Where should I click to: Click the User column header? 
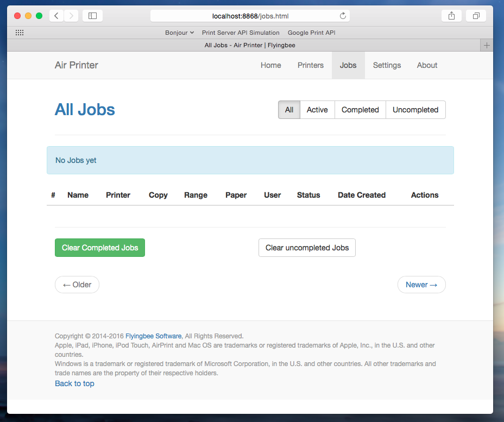272,195
